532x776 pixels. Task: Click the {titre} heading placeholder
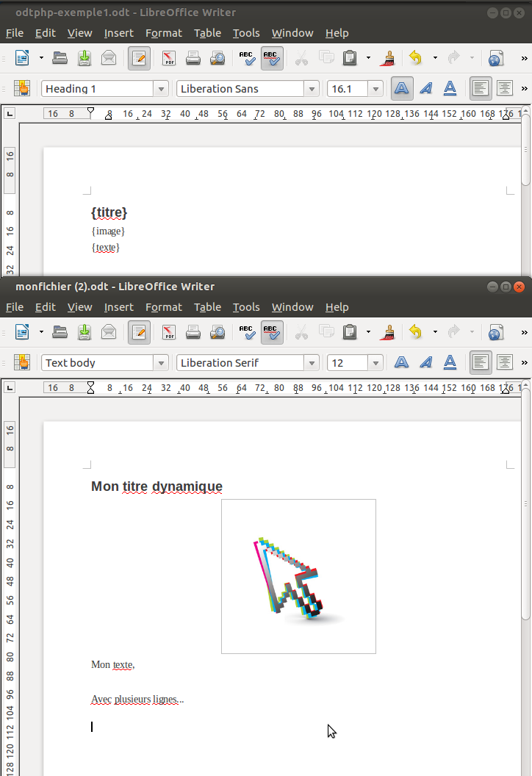point(109,213)
